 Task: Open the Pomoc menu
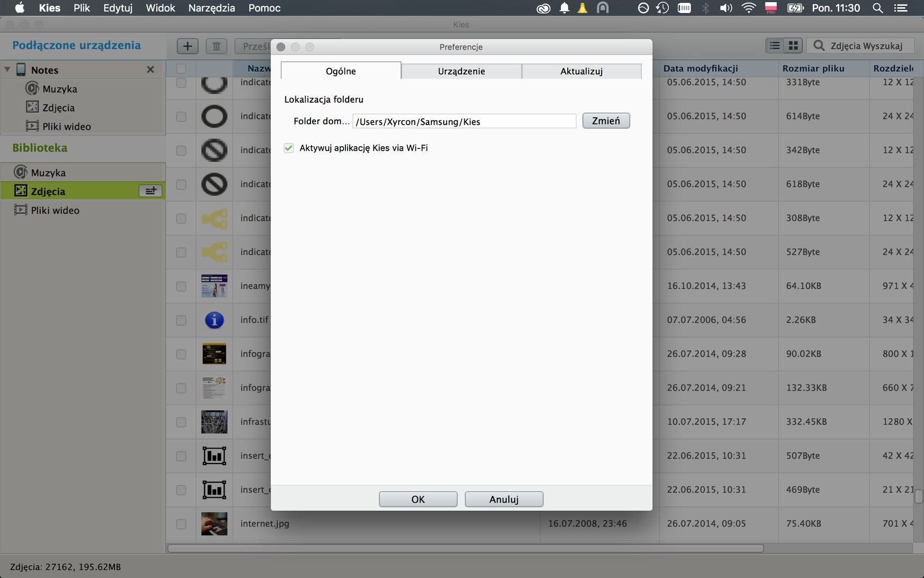click(x=264, y=8)
